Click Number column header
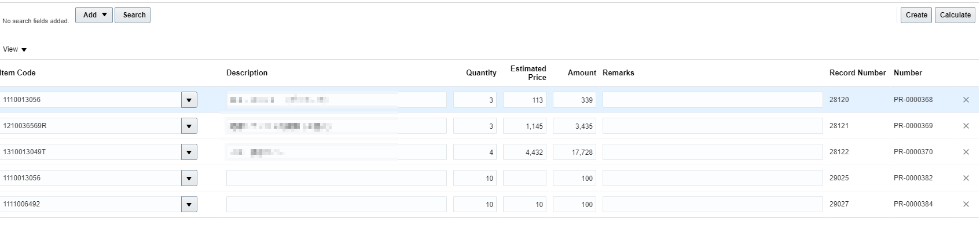Viewport: 980px width, 236px height. [x=908, y=73]
